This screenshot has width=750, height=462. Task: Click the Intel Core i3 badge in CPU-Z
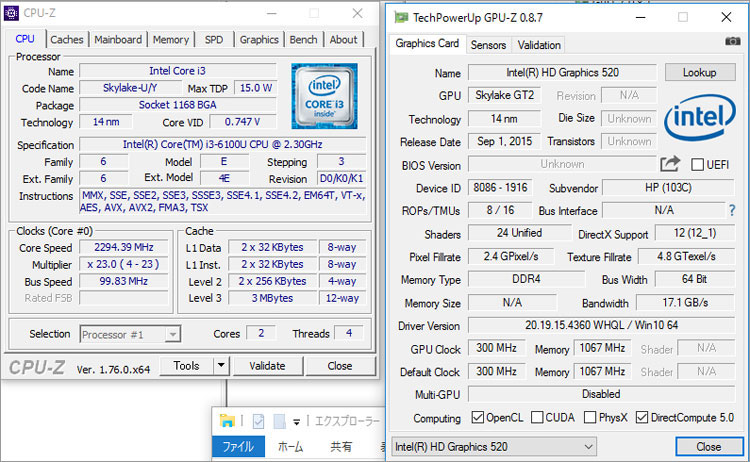coord(324,96)
